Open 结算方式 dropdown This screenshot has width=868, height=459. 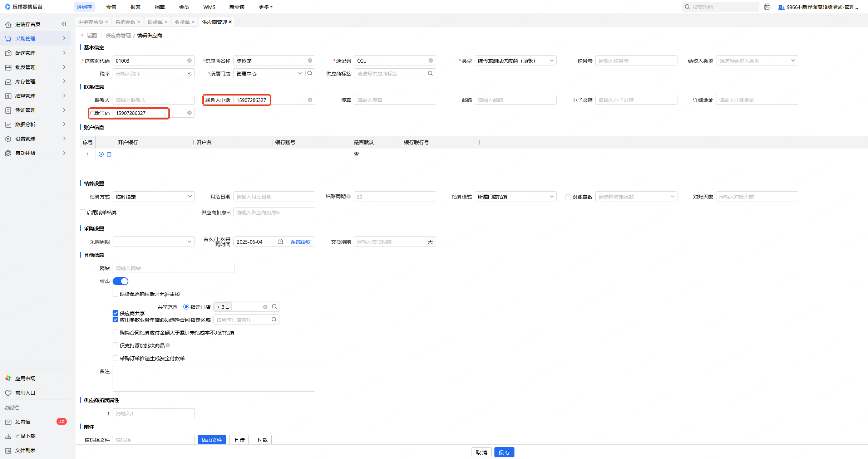pos(154,196)
